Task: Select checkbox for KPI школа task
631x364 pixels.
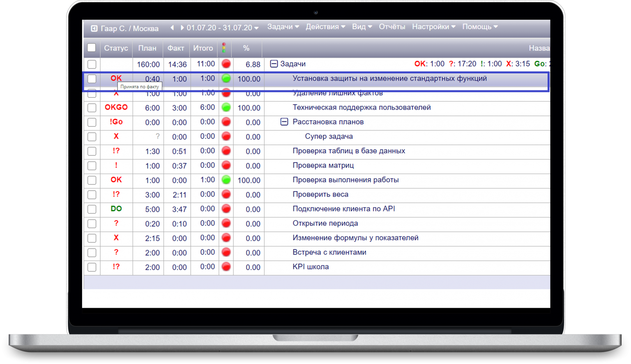Action: tap(92, 267)
